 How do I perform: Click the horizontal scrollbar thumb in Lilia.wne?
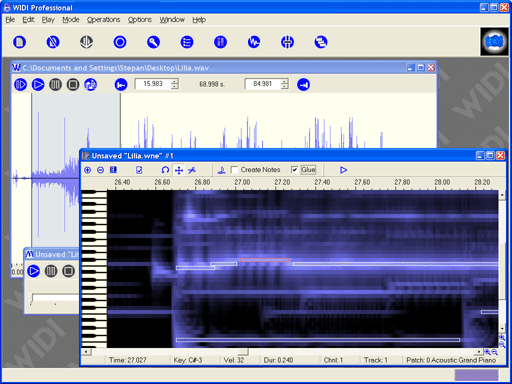243,352
